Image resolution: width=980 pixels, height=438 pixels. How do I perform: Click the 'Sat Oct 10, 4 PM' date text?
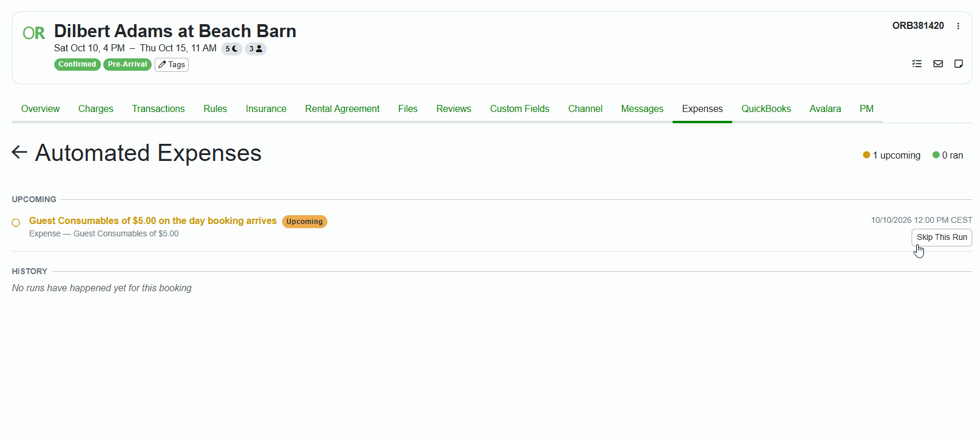tap(90, 48)
